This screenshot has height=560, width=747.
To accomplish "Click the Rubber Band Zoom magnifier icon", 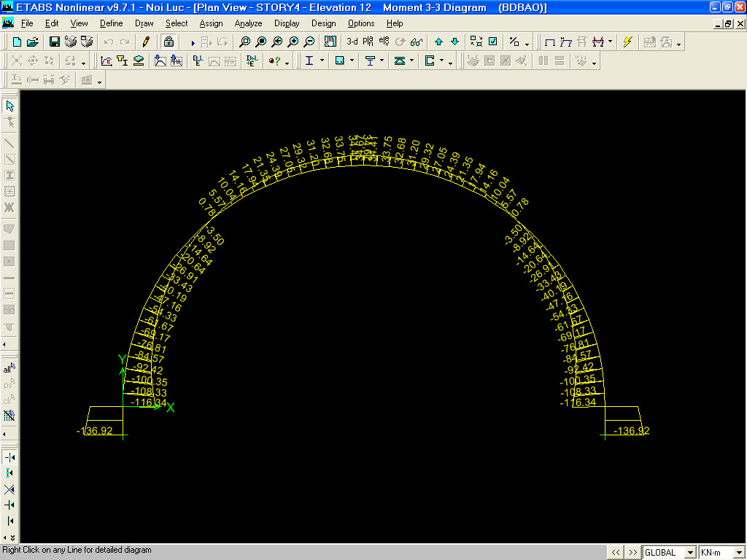I will pos(245,42).
